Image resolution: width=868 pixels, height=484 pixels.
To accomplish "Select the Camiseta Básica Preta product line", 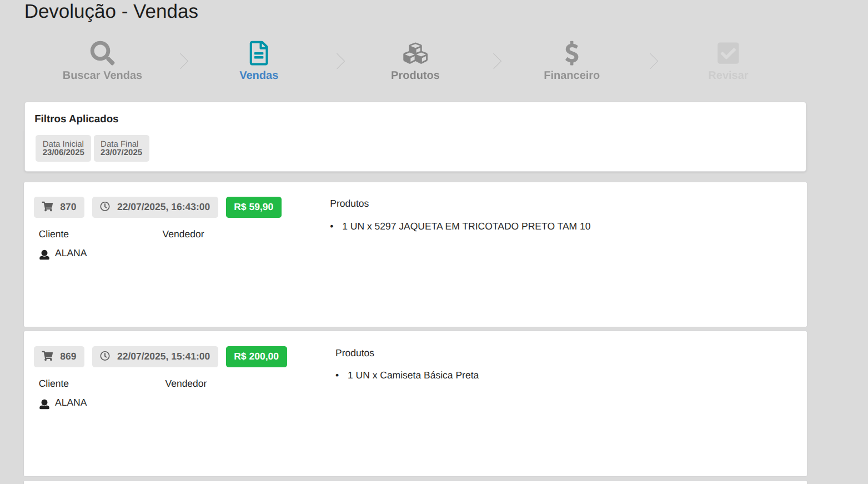I will click(413, 376).
